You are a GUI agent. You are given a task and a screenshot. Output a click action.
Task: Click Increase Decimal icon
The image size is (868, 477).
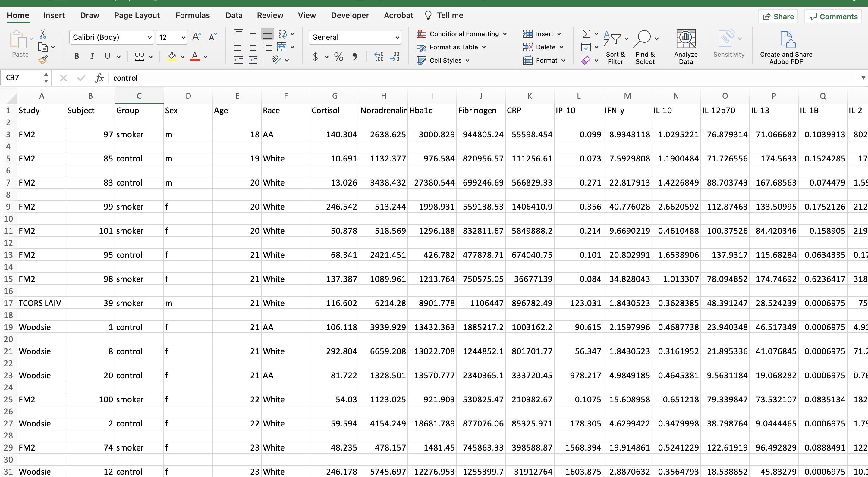pos(379,57)
